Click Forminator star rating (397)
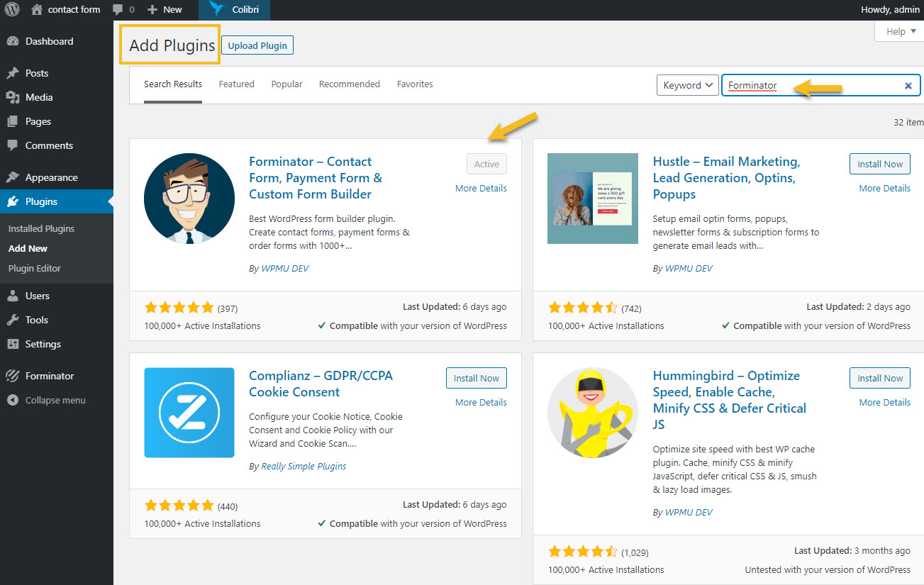924x585 pixels. coord(179,308)
